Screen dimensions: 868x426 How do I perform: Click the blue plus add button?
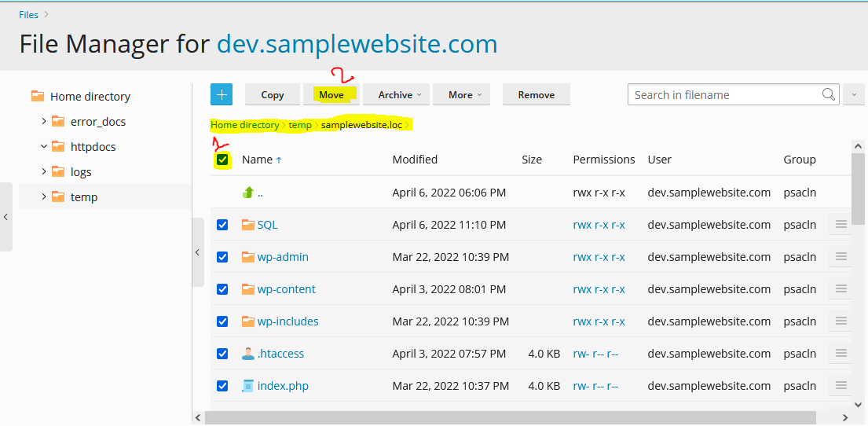coord(222,95)
